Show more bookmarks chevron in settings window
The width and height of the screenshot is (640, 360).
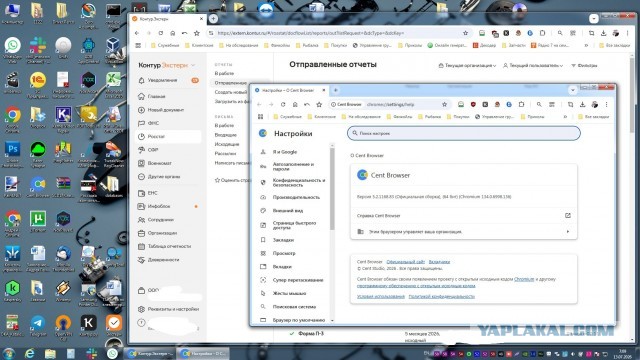(x=565, y=117)
